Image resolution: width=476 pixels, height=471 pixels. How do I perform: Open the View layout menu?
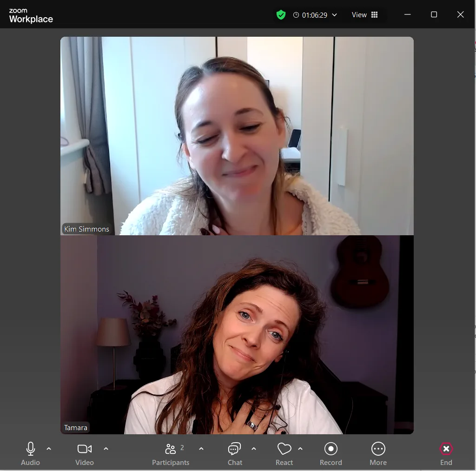coord(364,15)
